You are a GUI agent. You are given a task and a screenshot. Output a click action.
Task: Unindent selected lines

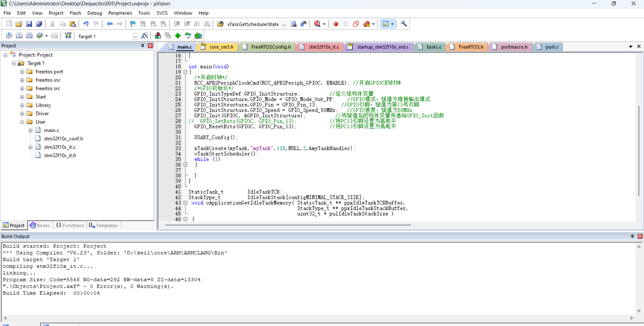(x=187, y=24)
